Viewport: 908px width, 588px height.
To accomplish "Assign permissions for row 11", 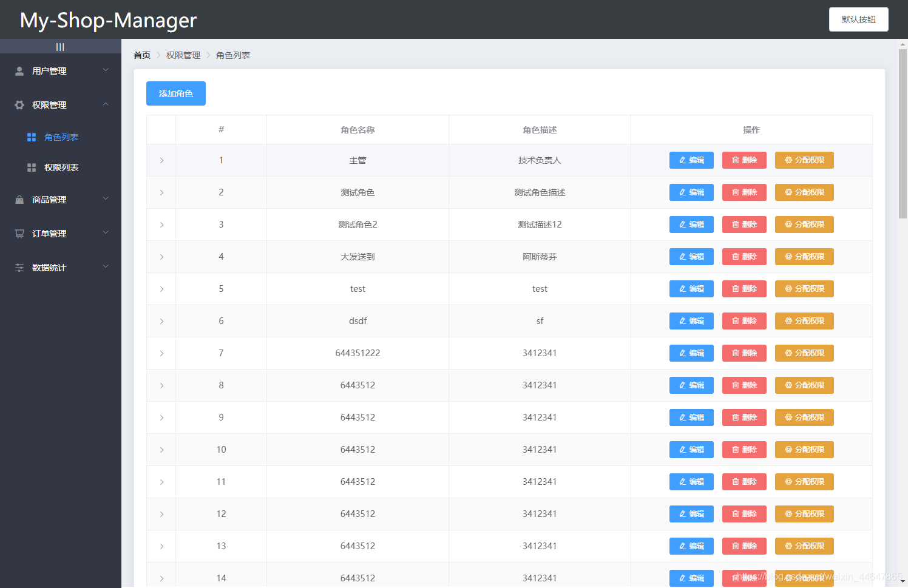I will coord(804,482).
